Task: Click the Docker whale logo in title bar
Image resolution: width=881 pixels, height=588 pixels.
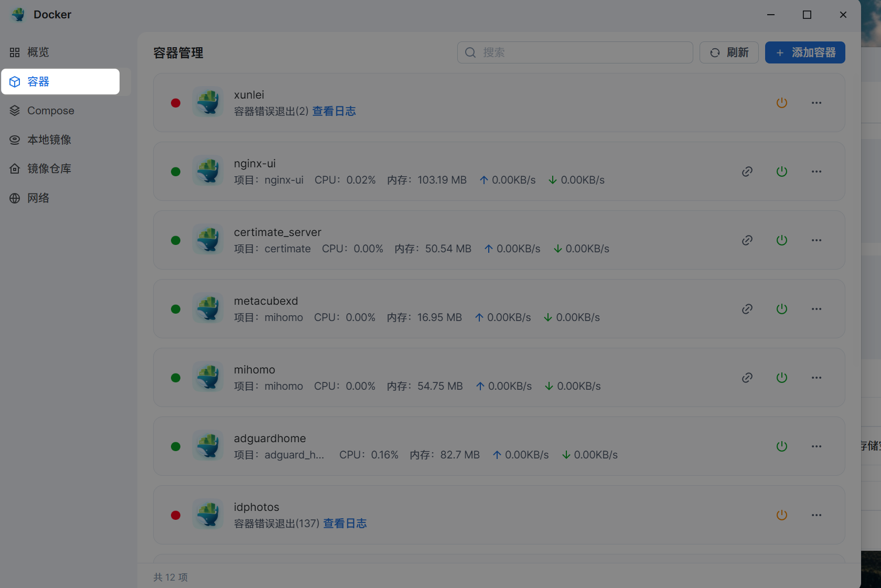Action: point(18,15)
